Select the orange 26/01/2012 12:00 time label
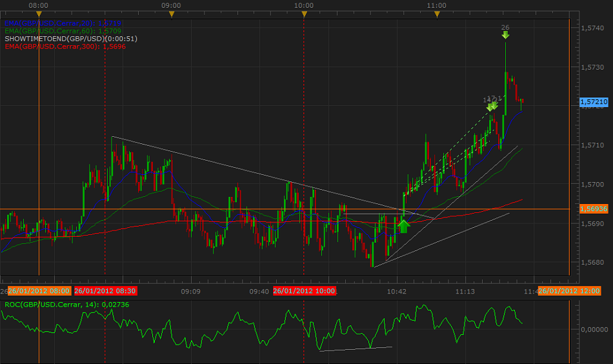The width and height of the screenshot is (613, 364). [x=565, y=291]
